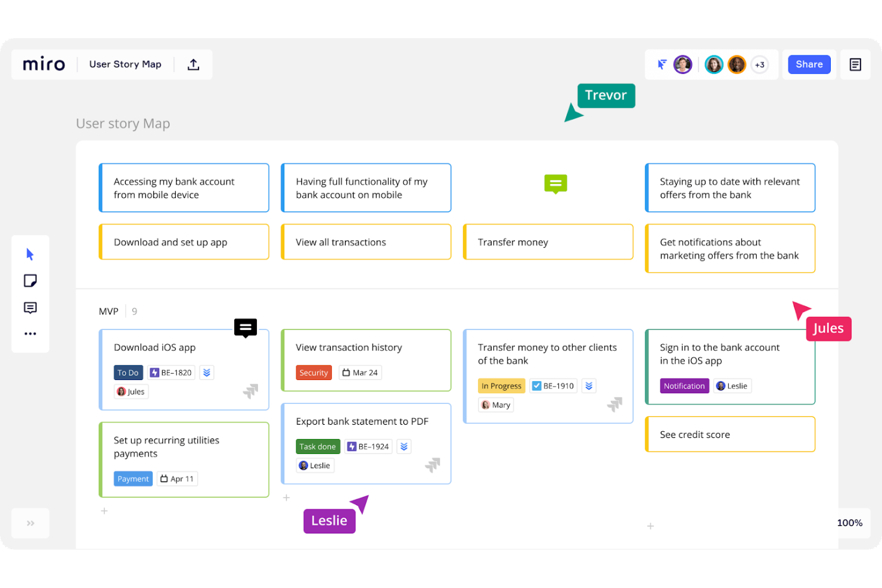Click the BE-1820 issue tag
The height and width of the screenshot is (588, 882).
[x=171, y=373]
